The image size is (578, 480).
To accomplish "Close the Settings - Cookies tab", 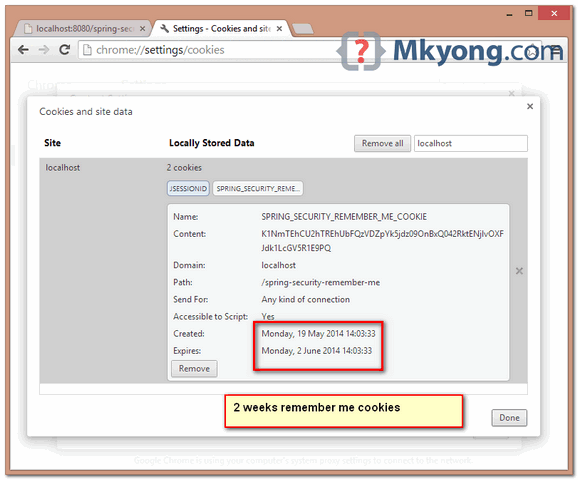I will [x=279, y=28].
